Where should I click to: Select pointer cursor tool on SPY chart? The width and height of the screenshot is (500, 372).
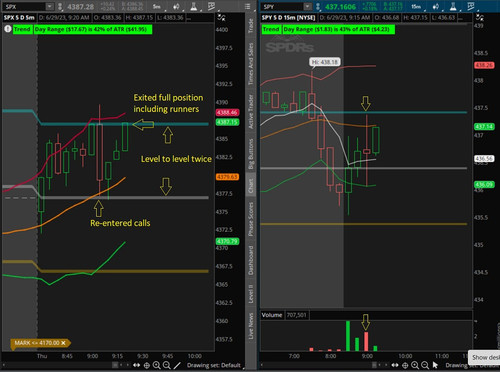(x=435, y=365)
